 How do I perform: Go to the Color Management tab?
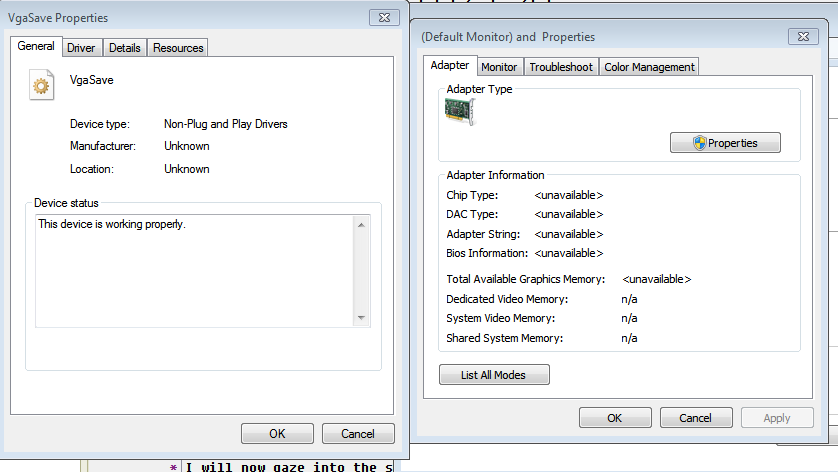649,67
